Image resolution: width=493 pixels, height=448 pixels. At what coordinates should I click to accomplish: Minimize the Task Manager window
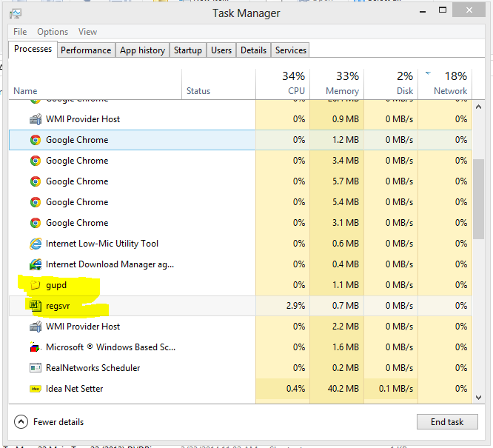click(x=423, y=10)
